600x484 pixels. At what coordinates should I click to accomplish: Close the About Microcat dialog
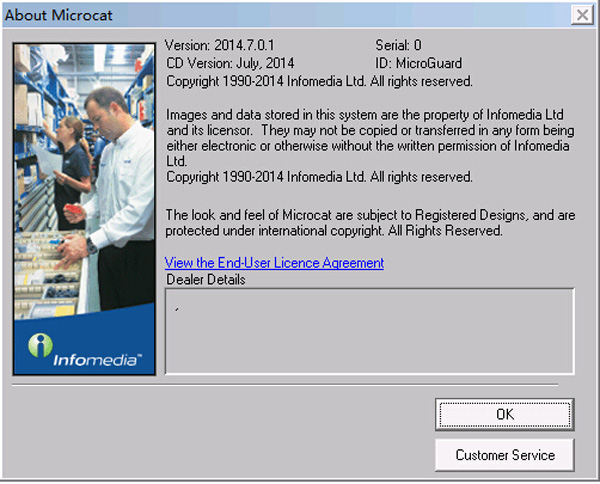pos(582,15)
